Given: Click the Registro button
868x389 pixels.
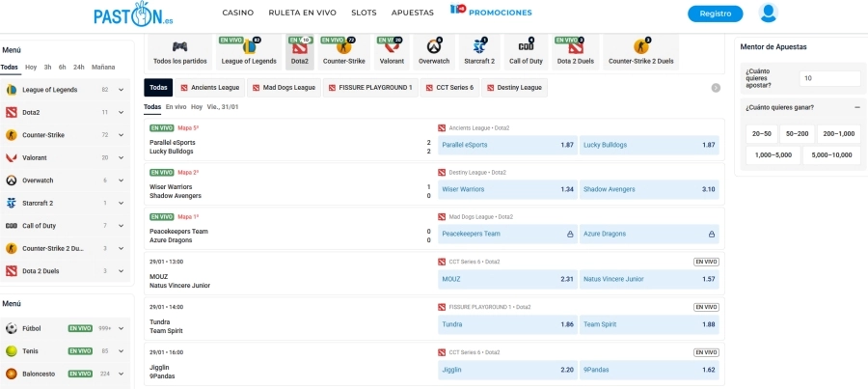Looking at the screenshot, I should [x=716, y=14].
